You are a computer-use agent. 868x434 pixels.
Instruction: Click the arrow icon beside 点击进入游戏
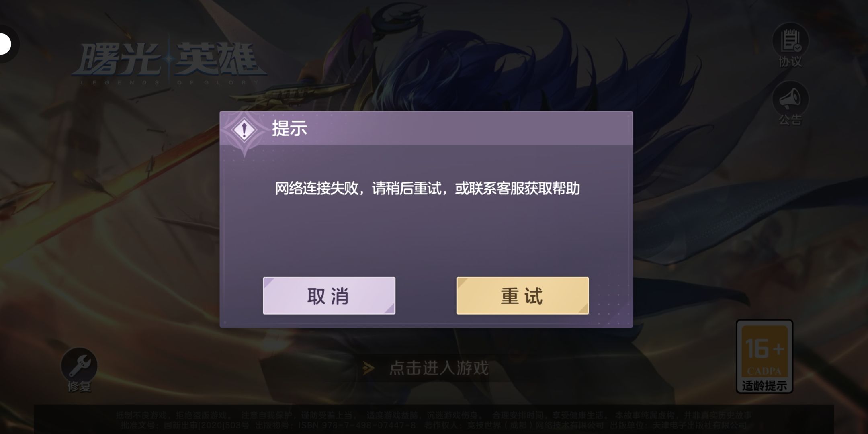[x=368, y=368]
